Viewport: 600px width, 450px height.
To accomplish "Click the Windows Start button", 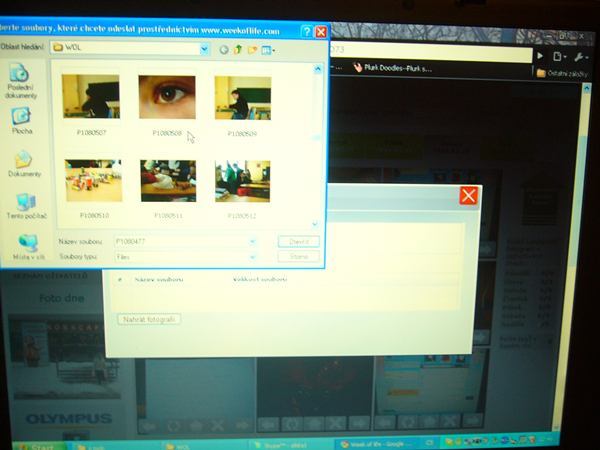I will pos(39,446).
